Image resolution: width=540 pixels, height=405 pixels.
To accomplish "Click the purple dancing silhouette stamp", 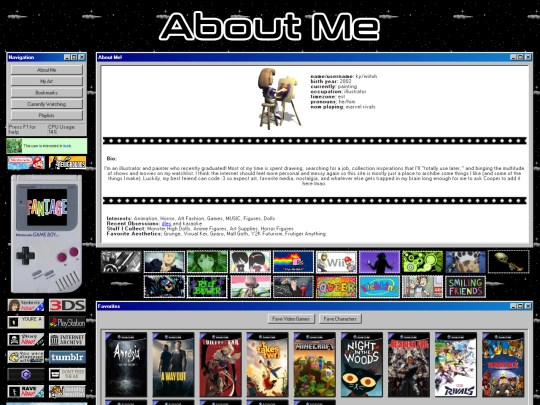I will pyautogui.click(x=380, y=262).
